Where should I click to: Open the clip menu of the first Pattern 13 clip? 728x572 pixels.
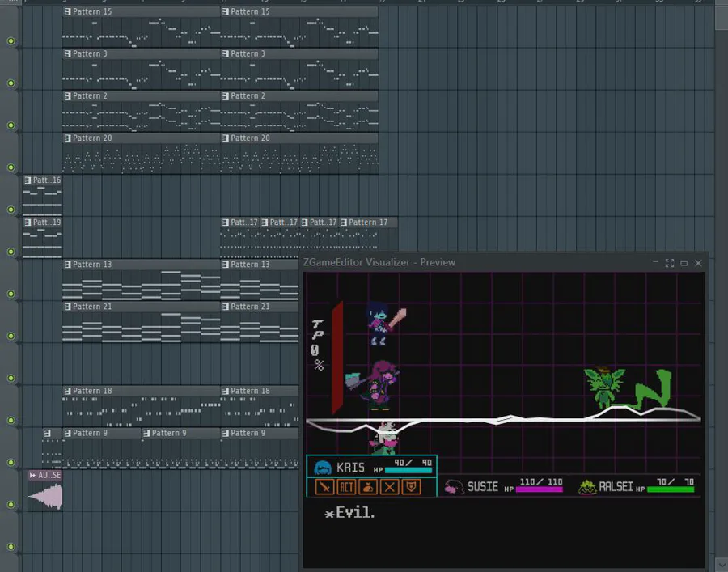67,265
